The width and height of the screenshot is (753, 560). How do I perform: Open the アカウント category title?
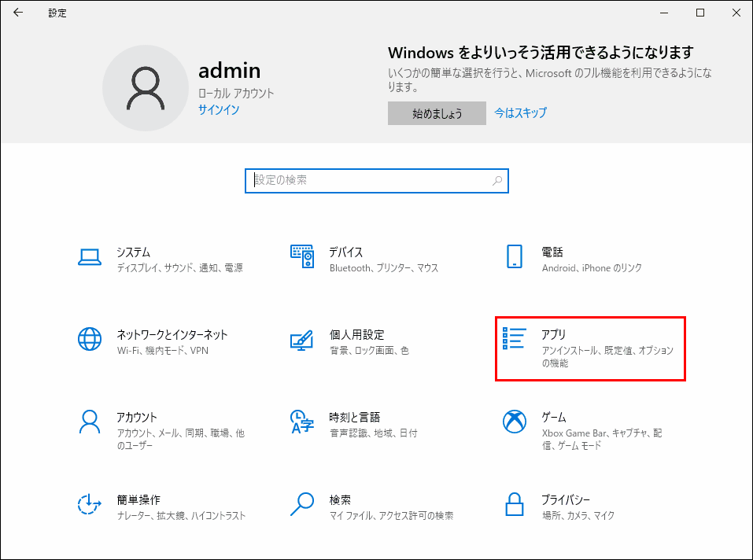137,417
